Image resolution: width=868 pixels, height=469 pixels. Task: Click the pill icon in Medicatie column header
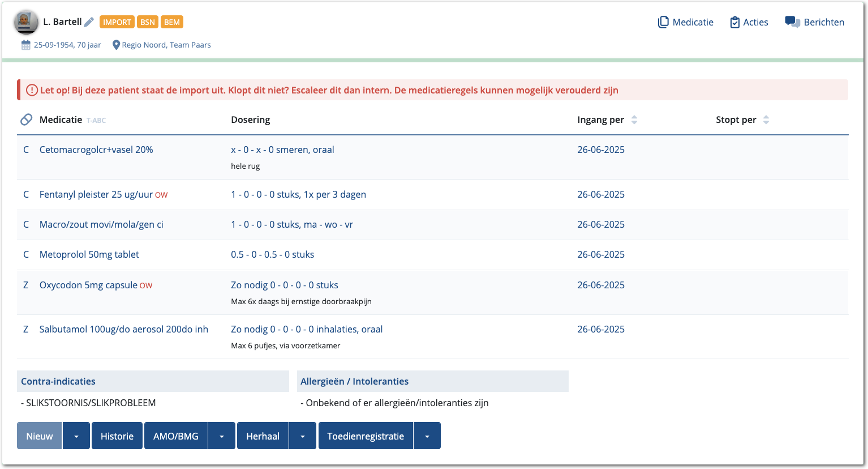[x=26, y=120]
